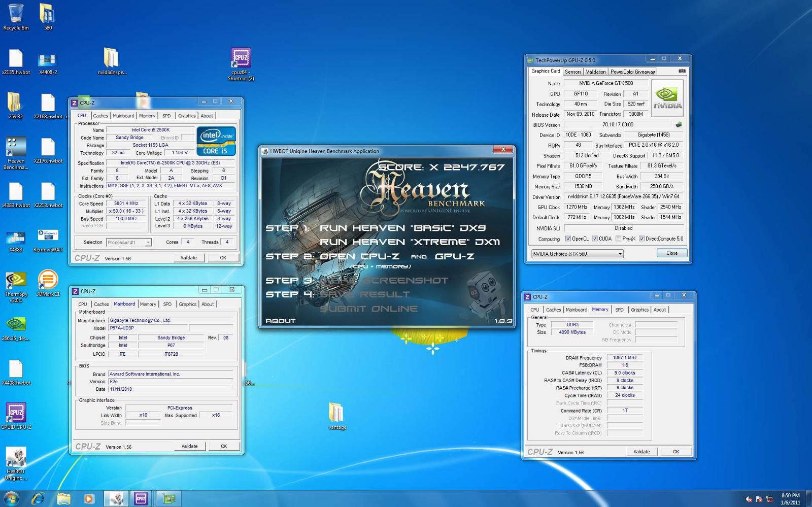Click RUN HEAVEN "XTREME" DX11

(410, 242)
